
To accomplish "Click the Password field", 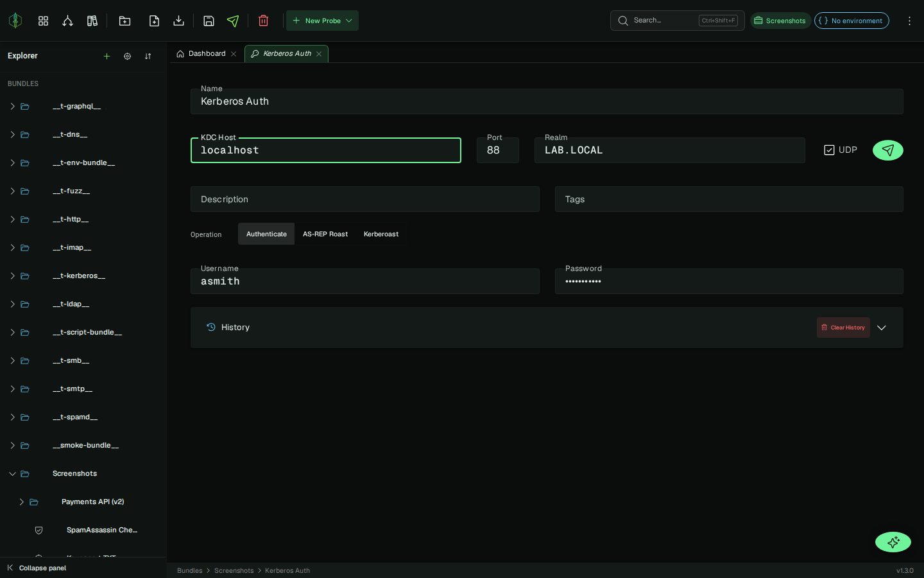I will point(729,281).
